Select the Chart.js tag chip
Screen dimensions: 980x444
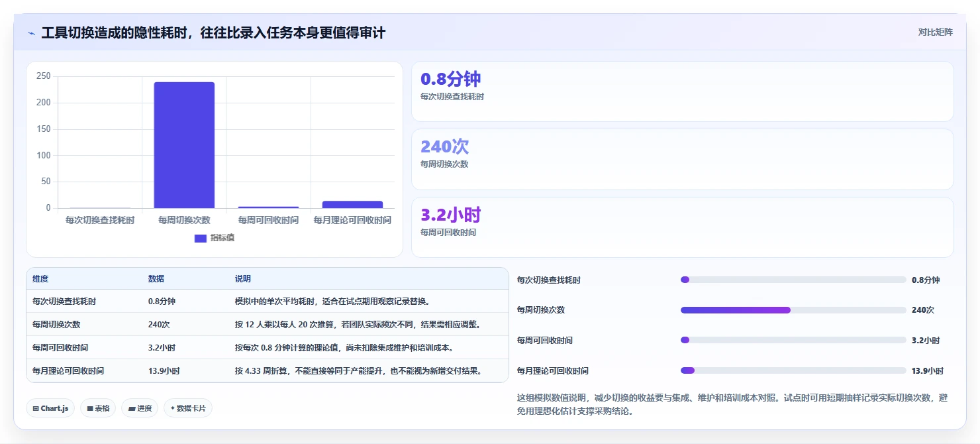tap(50, 408)
